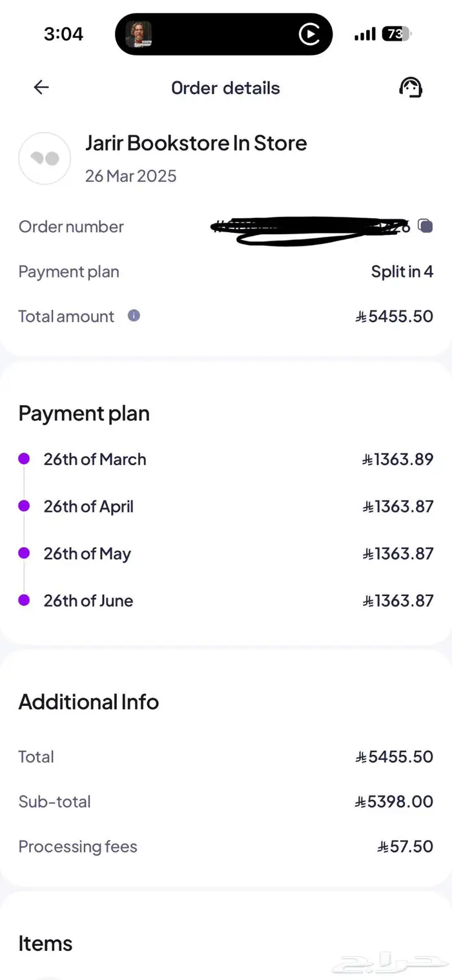
Task: Tap the status bar clock
Action: [63, 34]
